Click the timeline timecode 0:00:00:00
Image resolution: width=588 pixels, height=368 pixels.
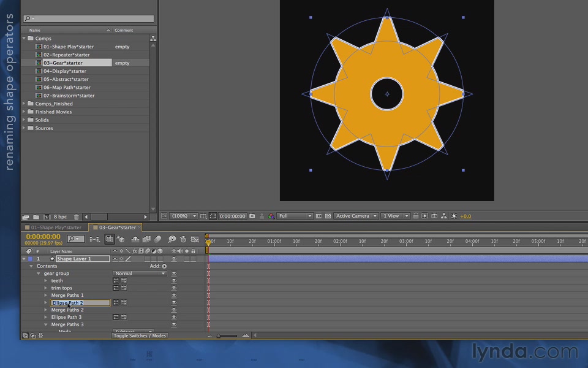pos(43,237)
